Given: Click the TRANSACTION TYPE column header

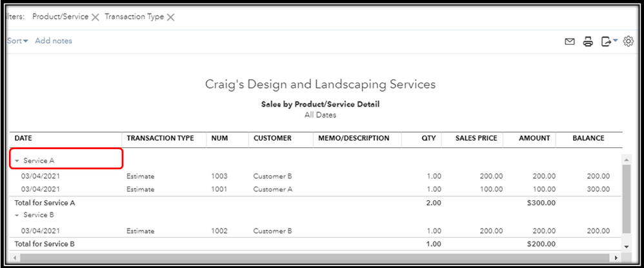Looking at the screenshot, I should [x=160, y=139].
